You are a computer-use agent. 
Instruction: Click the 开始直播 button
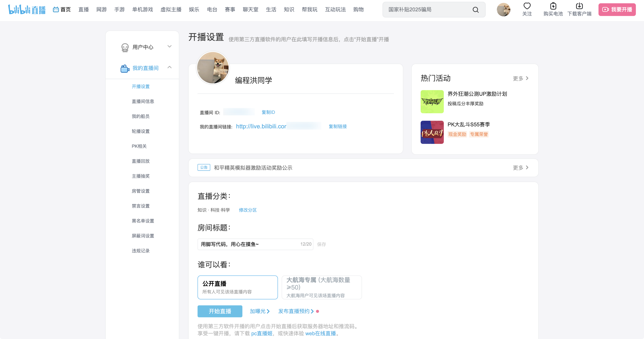pyautogui.click(x=220, y=311)
